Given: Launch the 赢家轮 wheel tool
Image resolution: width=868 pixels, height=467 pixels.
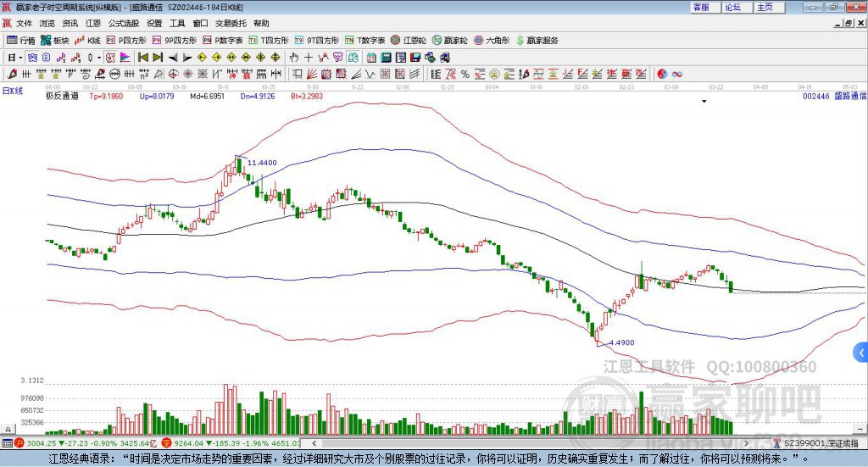Looking at the screenshot, I should (450, 41).
